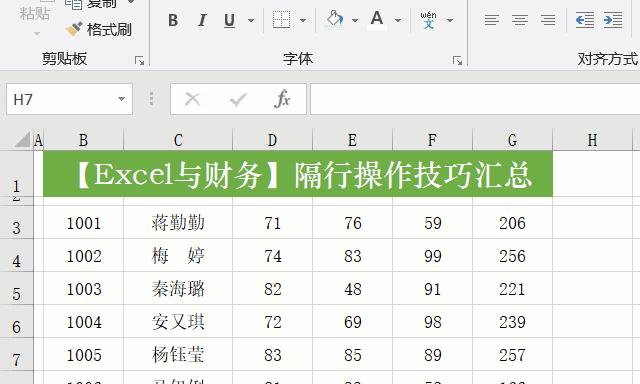Toggle Italic formatting
Screen dimensions: 640x384
coord(201,20)
